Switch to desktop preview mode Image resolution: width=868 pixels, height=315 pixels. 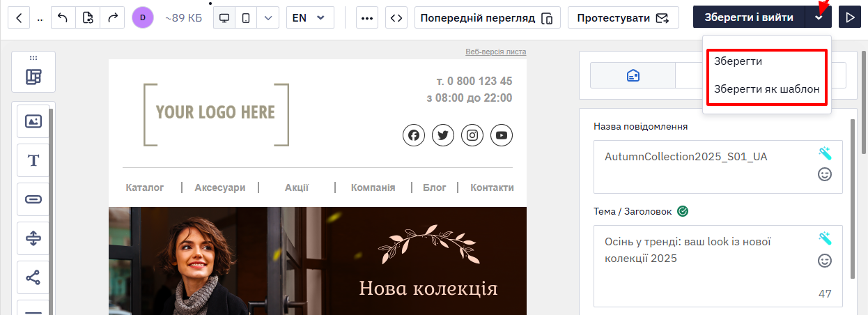pos(224,17)
